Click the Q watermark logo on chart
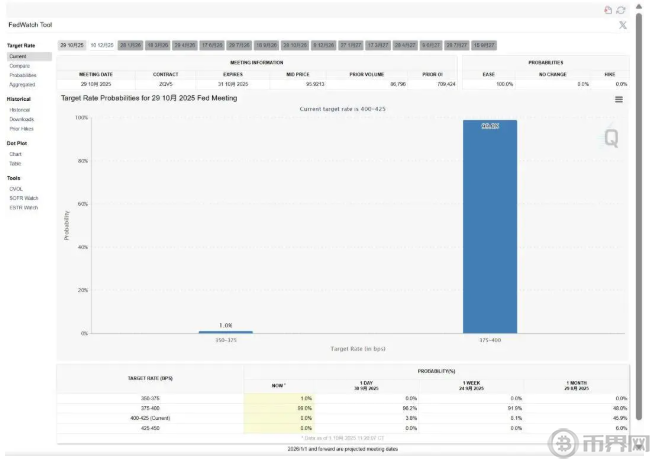The width and height of the screenshot is (661, 471). tap(610, 139)
